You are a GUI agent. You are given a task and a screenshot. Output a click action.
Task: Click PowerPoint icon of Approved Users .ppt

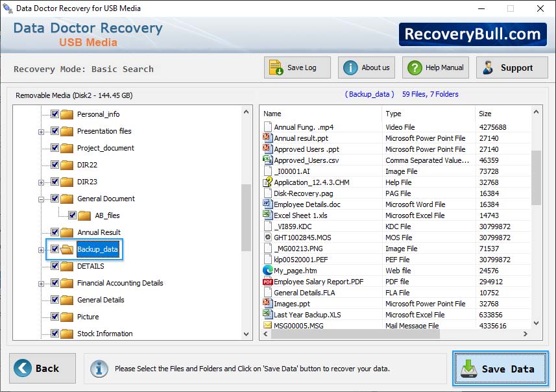point(267,149)
